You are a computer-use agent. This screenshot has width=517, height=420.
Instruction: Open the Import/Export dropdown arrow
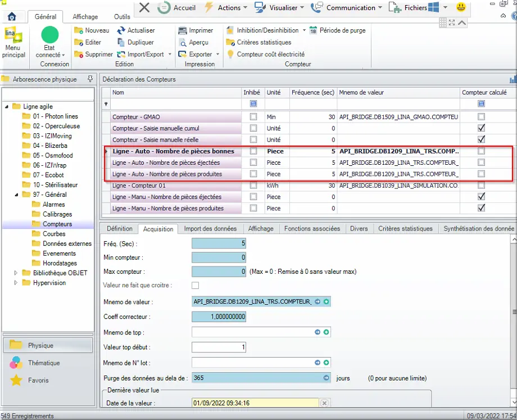(170, 54)
